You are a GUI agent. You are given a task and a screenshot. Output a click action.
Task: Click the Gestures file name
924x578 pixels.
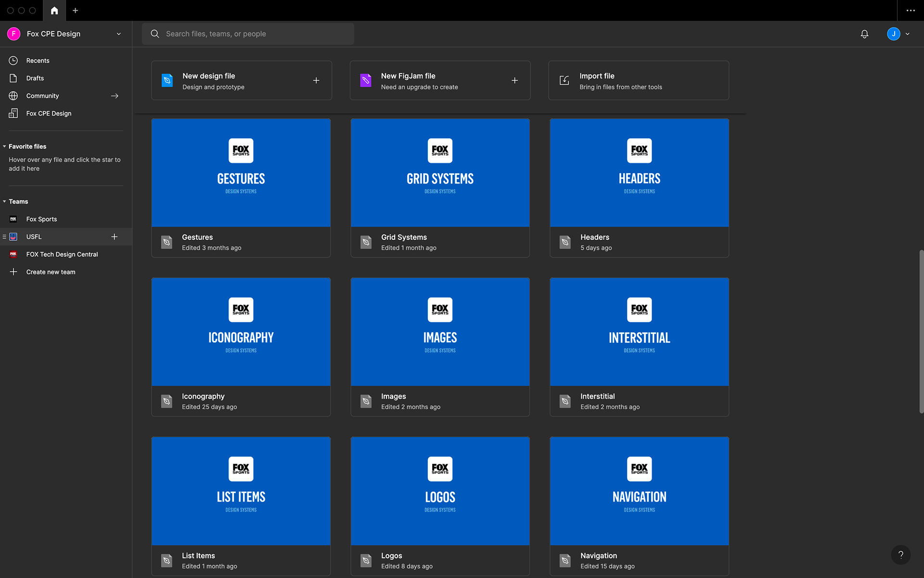[197, 237]
